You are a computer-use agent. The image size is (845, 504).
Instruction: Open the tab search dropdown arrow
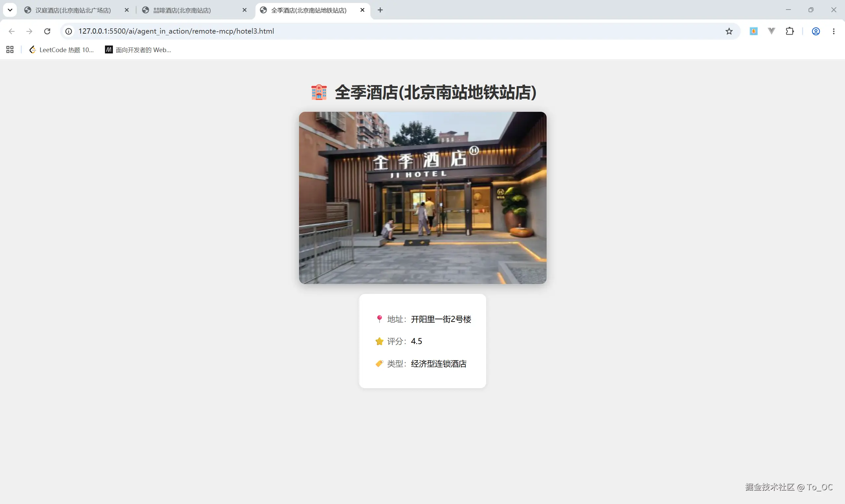click(10, 10)
